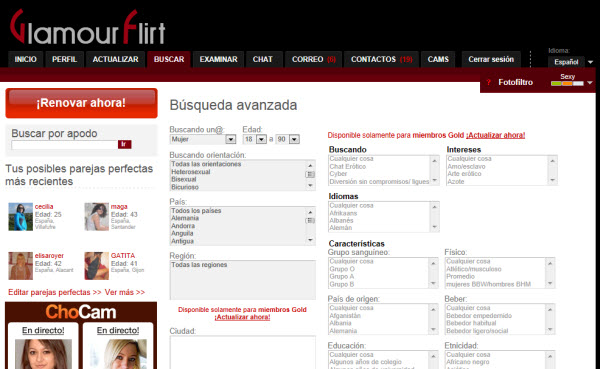Select Todas las regiones option
This screenshot has height=369, width=600.
point(199,265)
